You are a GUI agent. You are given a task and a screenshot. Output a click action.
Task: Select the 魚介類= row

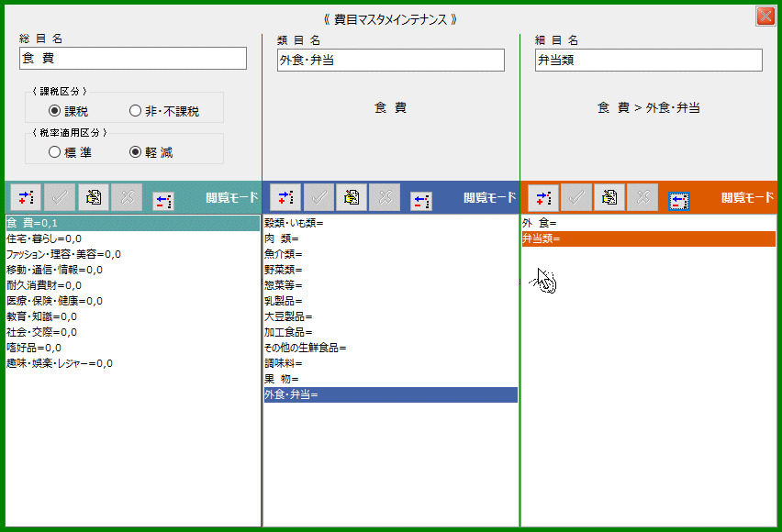(x=391, y=254)
